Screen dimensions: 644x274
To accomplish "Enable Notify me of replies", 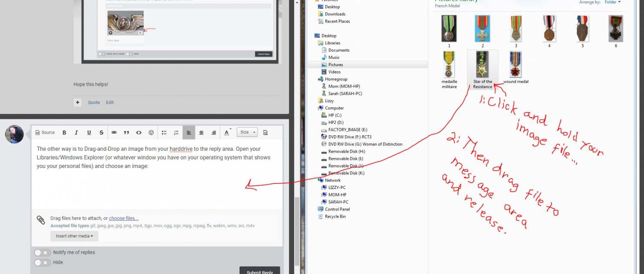I will (x=42, y=253).
